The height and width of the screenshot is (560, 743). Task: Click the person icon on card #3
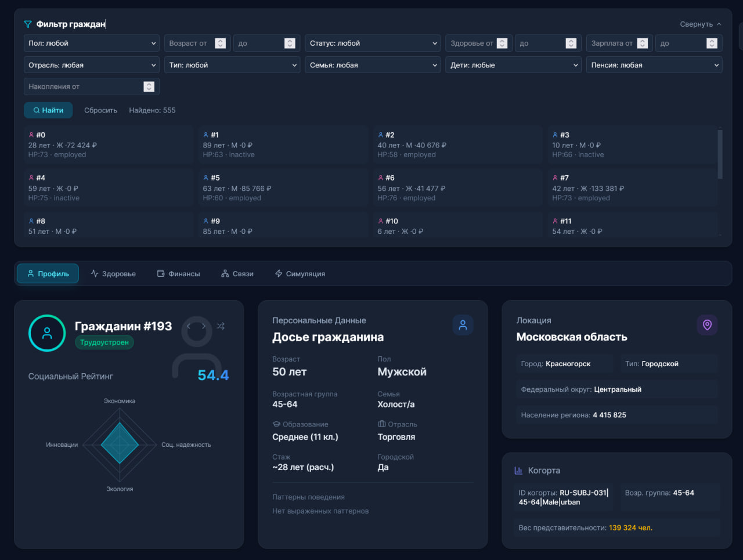(556, 135)
